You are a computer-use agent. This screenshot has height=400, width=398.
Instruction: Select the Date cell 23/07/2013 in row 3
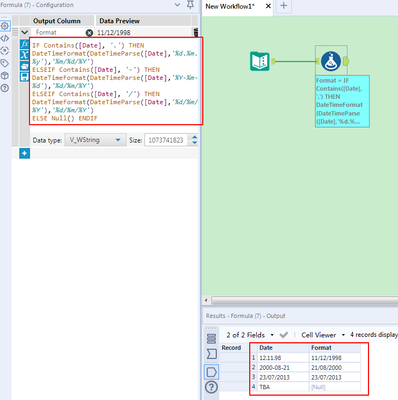click(x=283, y=377)
